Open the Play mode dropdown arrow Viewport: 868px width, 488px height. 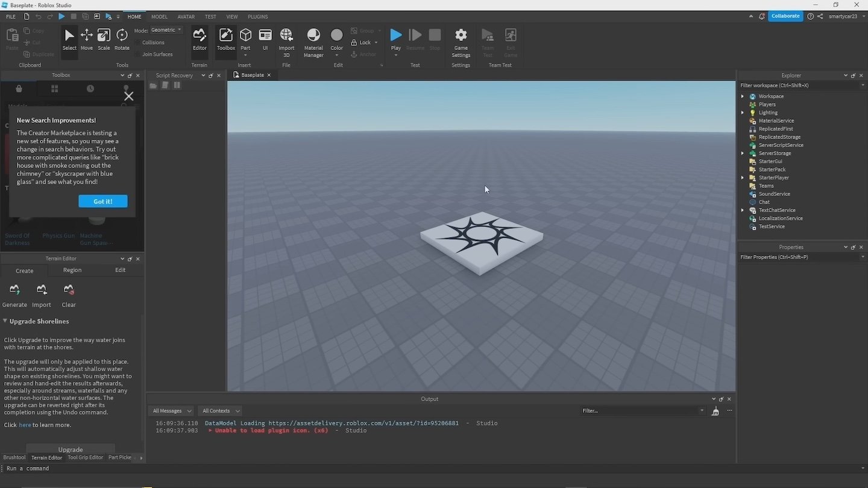395,55
